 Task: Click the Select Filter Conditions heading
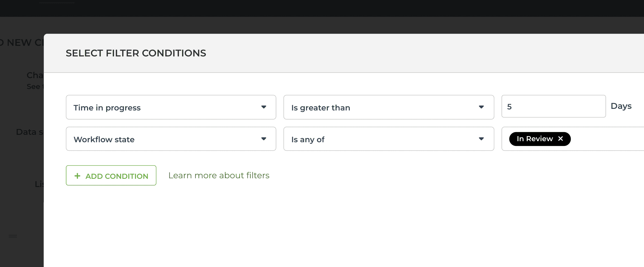tap(136, 53)
